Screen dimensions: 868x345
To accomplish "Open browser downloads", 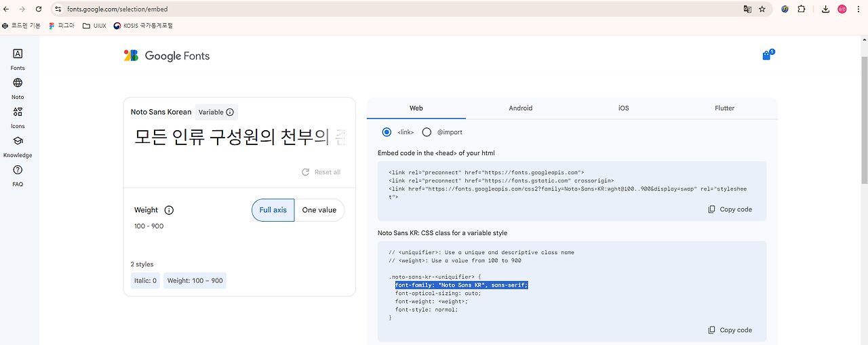I will click(825, 9).
